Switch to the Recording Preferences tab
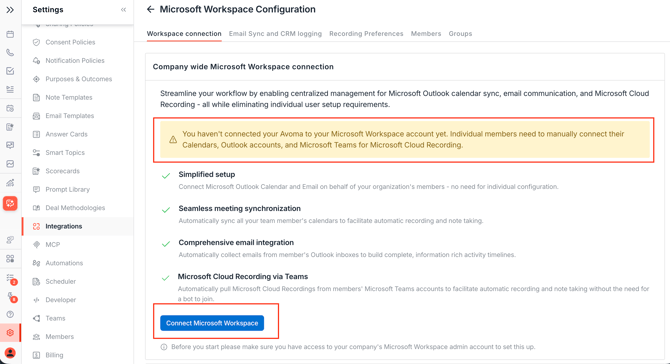 pos(366,33)
